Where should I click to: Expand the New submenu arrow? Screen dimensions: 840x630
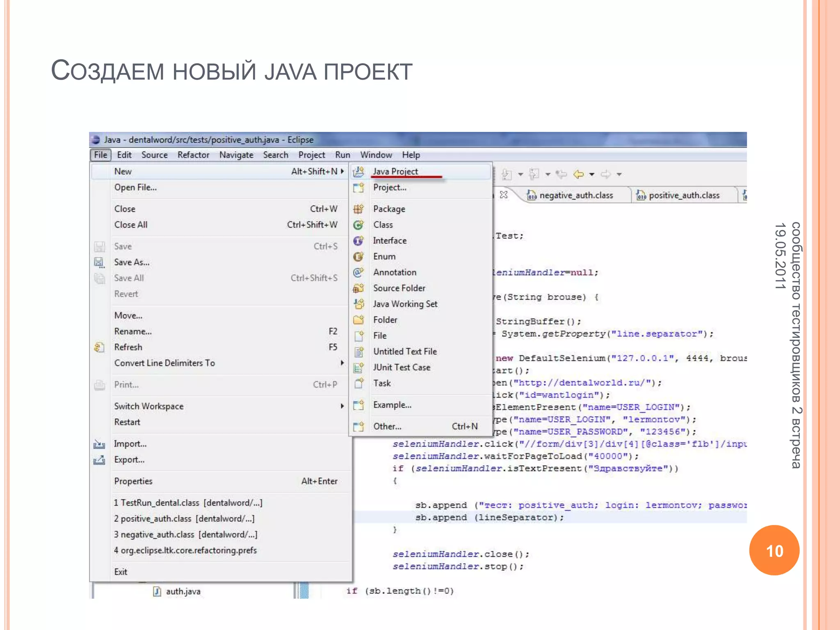click(x=342, y=171)
